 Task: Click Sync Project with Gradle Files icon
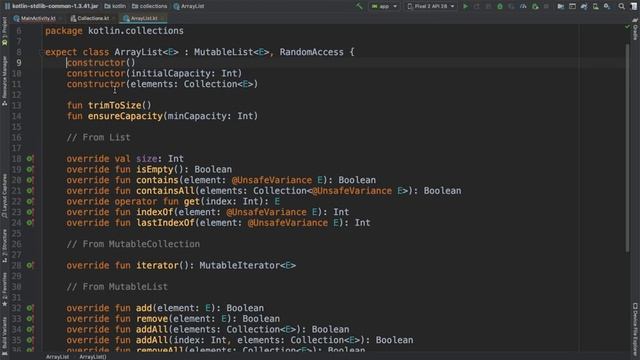point(584,6)
